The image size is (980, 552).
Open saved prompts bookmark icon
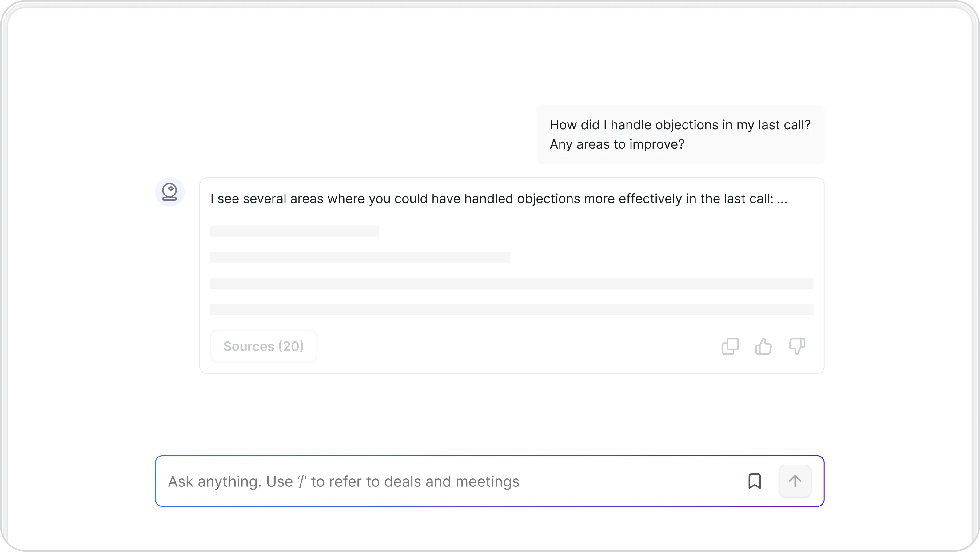click(x=755, y=481)
